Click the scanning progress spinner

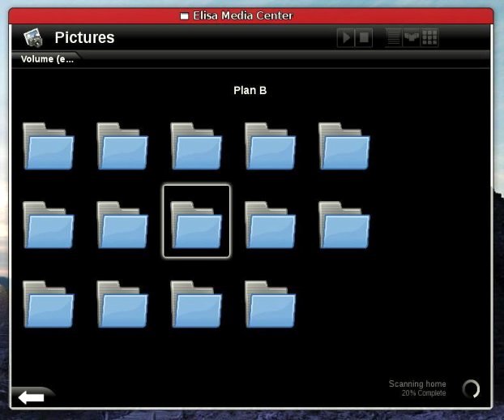pos(471,388)
